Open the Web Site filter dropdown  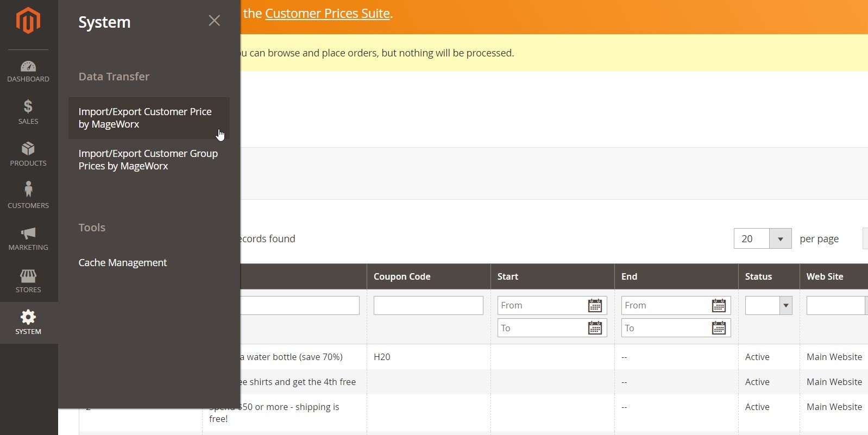pos(837,305)
